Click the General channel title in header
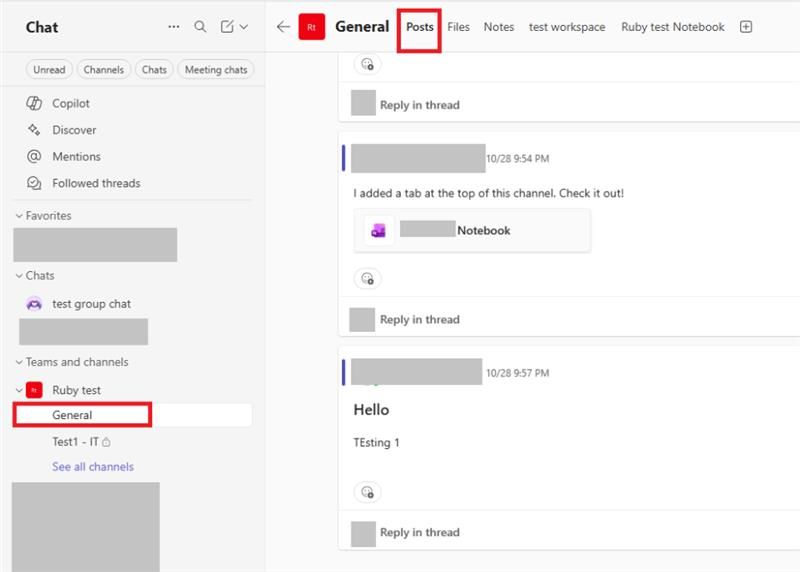The width and height of the screenshot is (800, 572). (x=362, y=27)
